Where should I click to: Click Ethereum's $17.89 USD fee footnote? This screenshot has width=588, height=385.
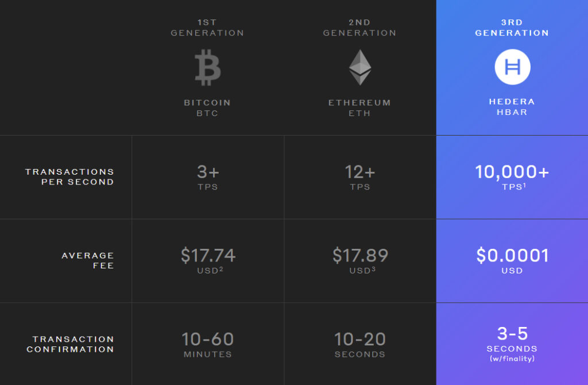[x=360, y=260]
